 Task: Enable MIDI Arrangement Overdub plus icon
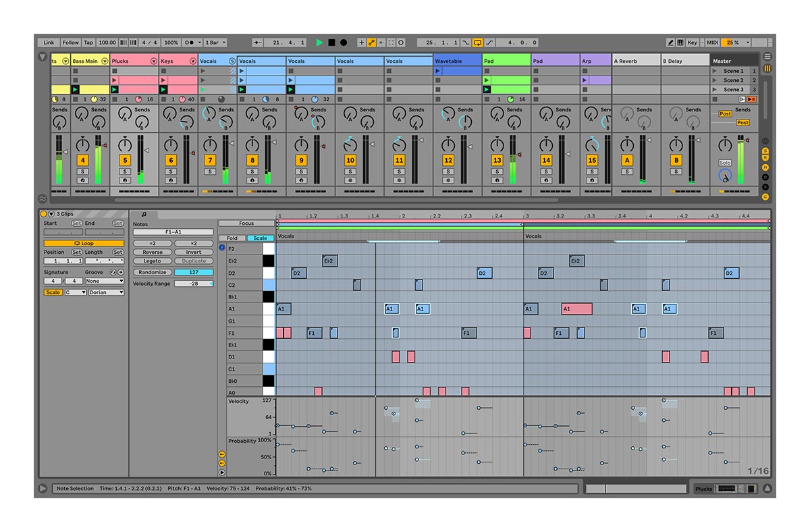(361, 43)
